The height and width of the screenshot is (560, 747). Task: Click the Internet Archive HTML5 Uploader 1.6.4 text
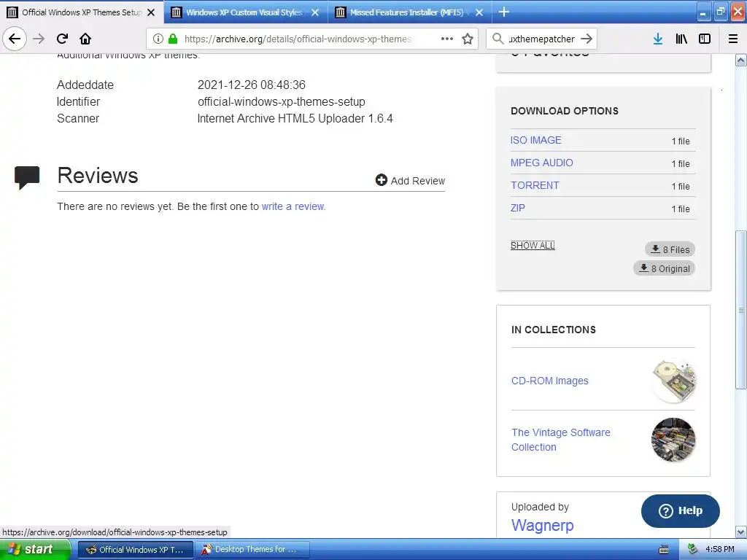(x=295, y=118)
